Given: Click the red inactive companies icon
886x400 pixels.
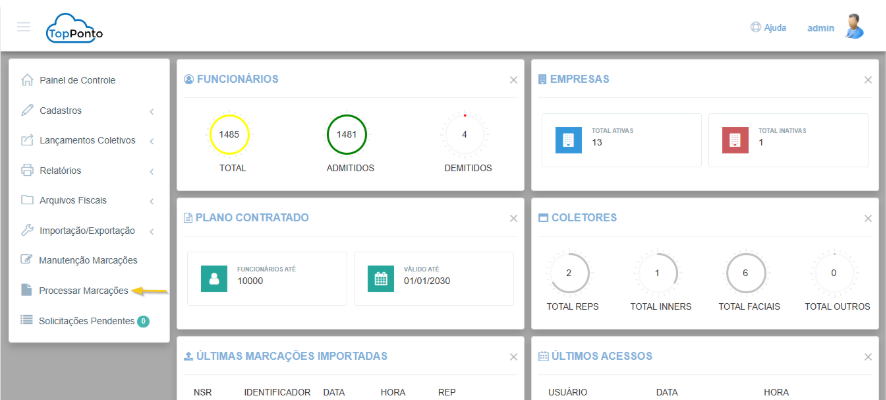Looking at the screenshot, I should point(735,139).
